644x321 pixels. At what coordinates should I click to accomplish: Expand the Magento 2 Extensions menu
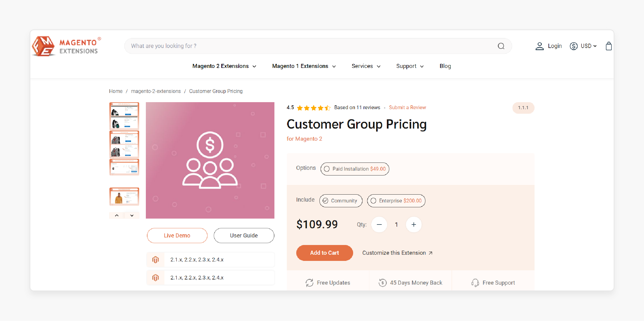click(x=224, y=66)
